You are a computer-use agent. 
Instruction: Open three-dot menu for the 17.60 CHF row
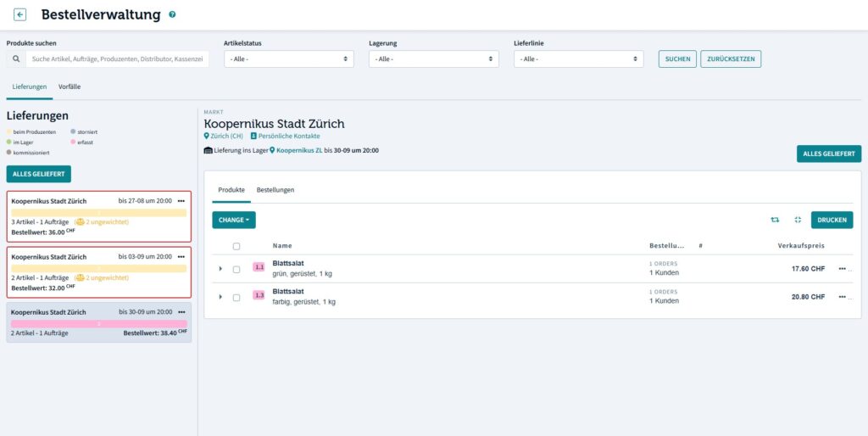[x=842, y=269]
